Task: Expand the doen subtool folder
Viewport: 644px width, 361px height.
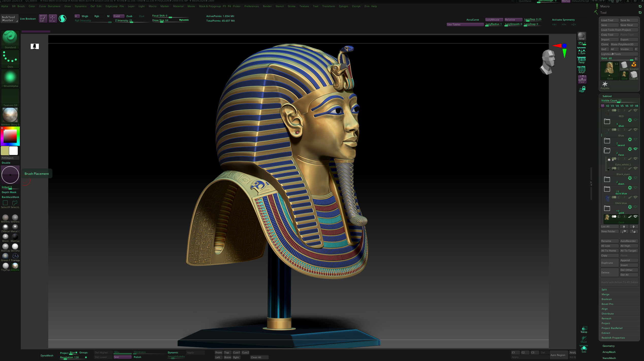Action: [607, 179]
